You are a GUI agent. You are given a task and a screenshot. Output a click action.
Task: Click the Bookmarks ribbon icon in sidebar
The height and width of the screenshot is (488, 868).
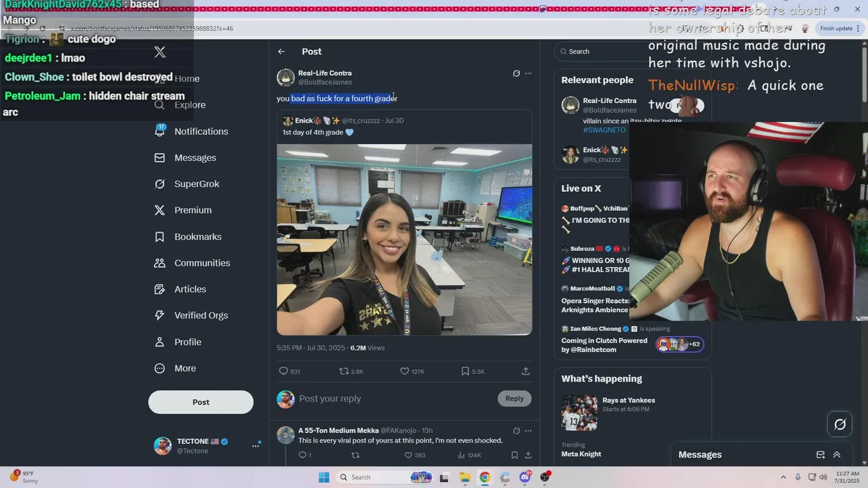[160, 237]
